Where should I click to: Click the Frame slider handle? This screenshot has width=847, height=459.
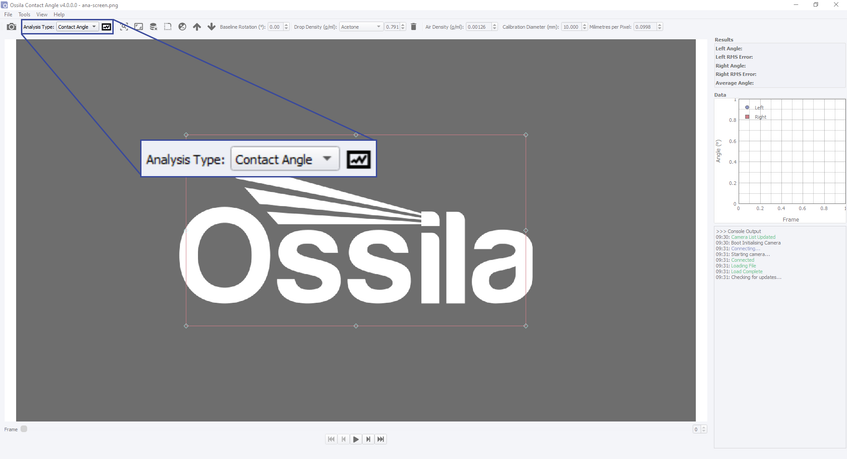24,429
